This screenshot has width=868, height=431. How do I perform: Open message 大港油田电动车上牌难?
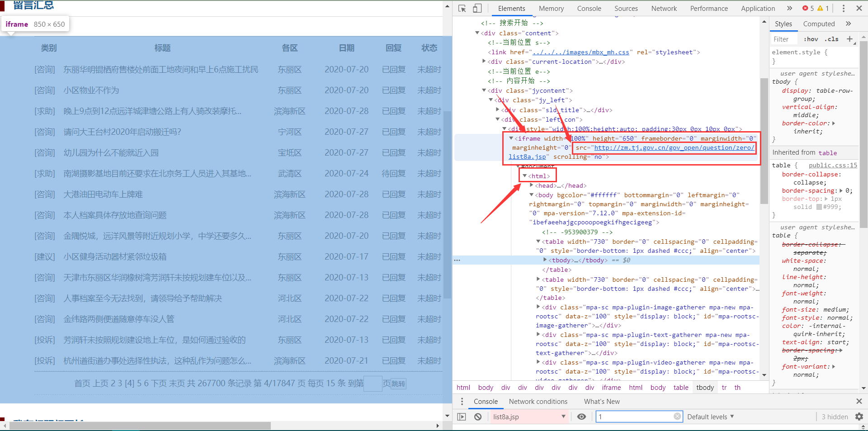pyautogui.click(x=103, y=194)
